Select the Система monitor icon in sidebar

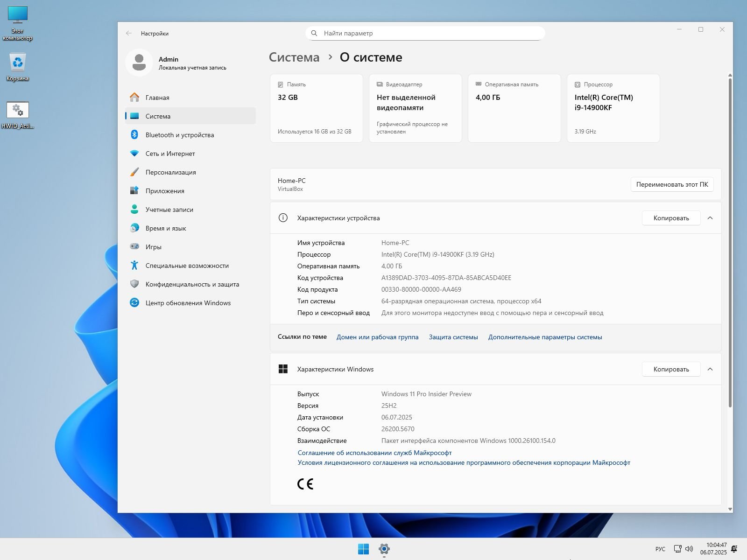tap(134, 116)
